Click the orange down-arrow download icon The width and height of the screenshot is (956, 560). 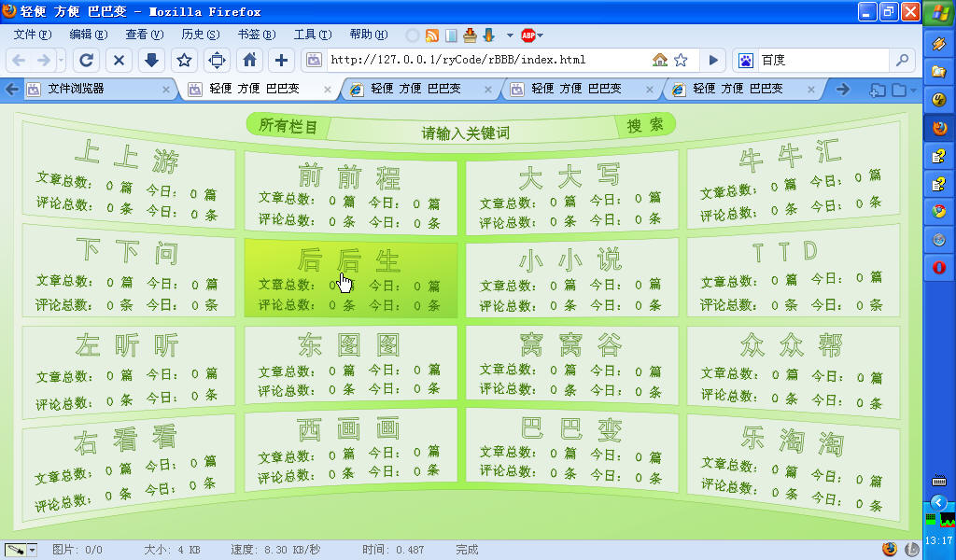pyautogui.click(x=489, y=35)
